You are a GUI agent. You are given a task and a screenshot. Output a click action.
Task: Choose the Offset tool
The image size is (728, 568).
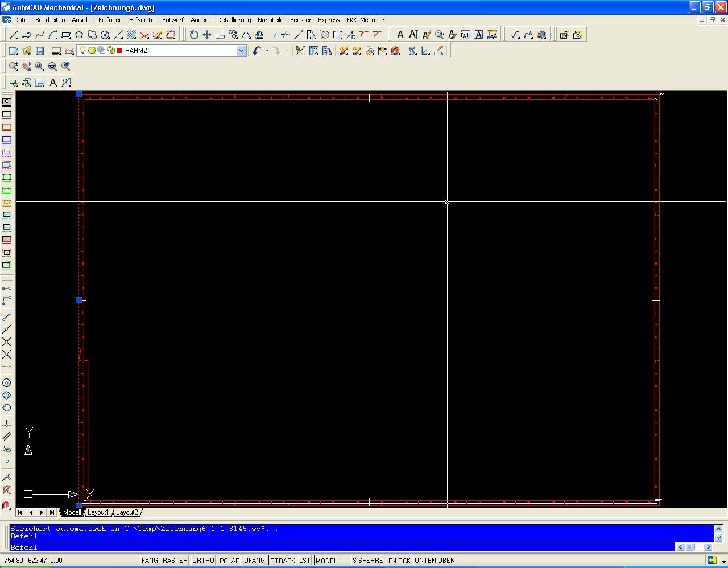coord(259,35)
